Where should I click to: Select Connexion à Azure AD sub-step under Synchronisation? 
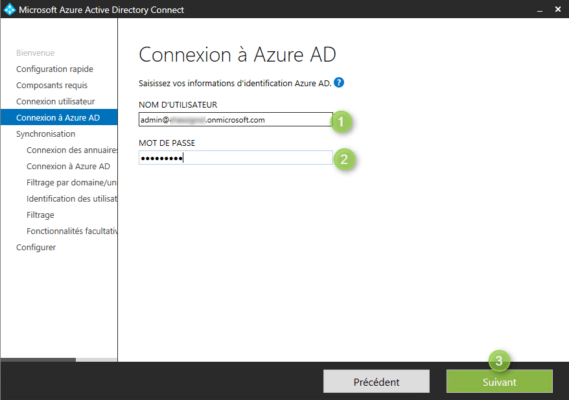(68, 166)
